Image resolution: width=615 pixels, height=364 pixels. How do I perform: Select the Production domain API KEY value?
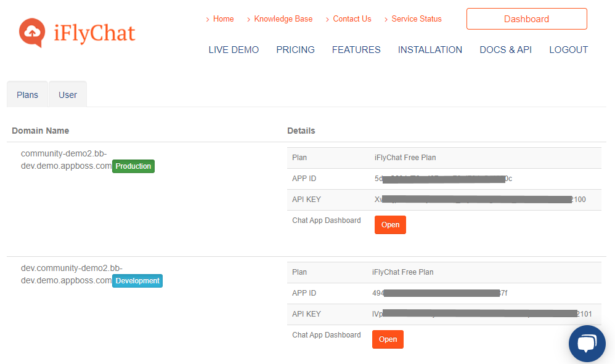coord(479,200)
